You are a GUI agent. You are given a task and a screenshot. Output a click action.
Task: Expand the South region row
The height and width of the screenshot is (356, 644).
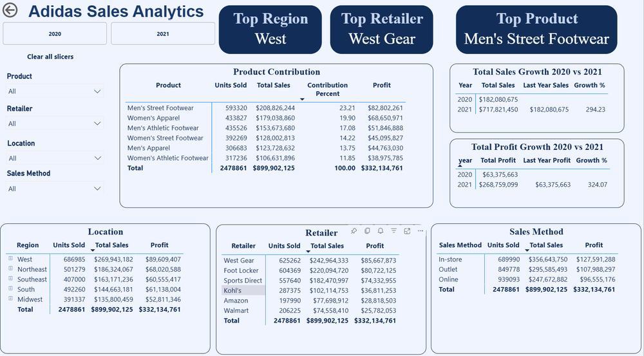point(11,288)
